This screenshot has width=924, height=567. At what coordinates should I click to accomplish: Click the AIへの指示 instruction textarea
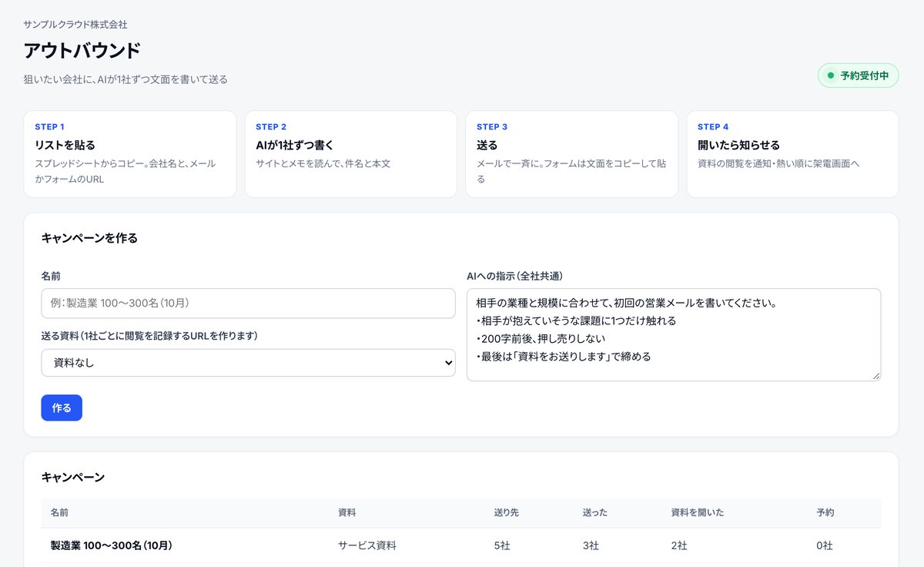click(x=674, y=334)
